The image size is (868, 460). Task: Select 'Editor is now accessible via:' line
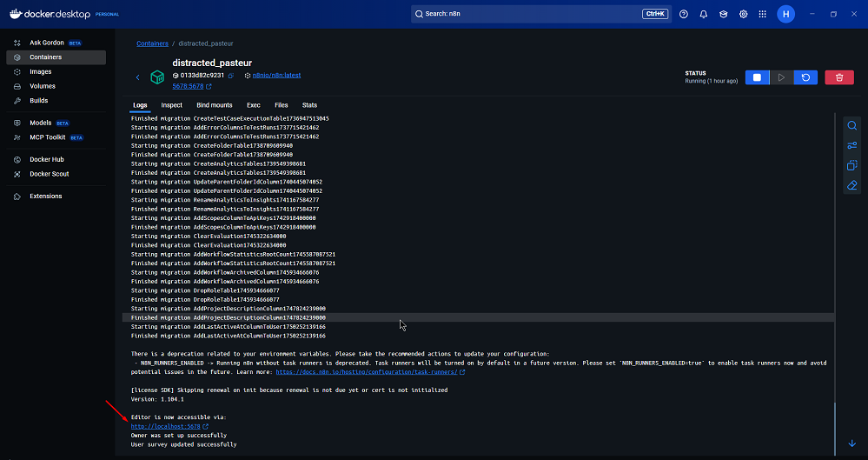pyautogui.click(x=179, y=417)
